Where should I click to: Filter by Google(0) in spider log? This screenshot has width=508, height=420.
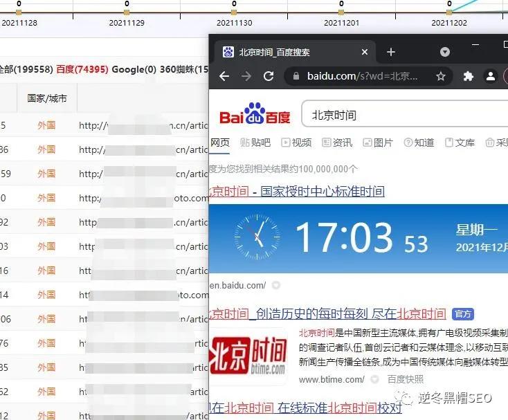pyautogui.click(x=134, y=69)
